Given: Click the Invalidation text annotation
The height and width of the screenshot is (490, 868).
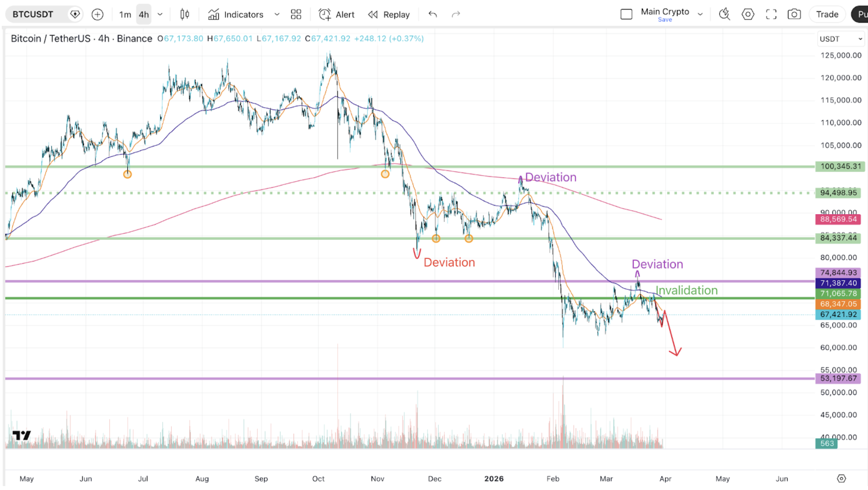Looking at the screenshot, I should point(686,290).
